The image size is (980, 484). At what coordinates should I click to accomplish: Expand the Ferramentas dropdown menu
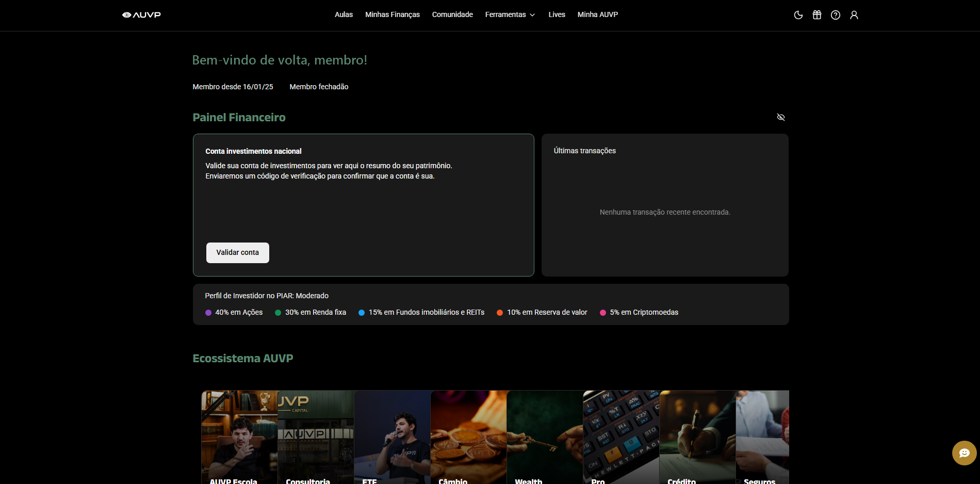pyautogui.click(x=510, y=14)
